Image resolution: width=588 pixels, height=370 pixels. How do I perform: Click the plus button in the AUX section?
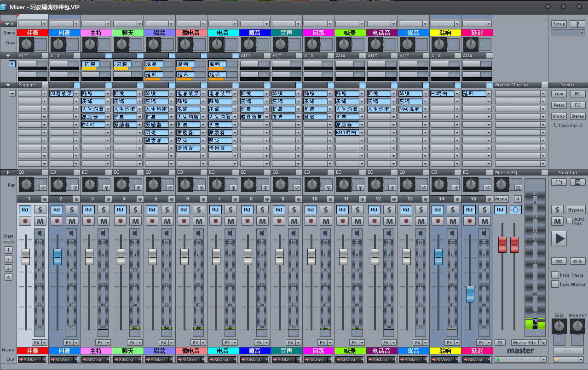tap(12, 64)
